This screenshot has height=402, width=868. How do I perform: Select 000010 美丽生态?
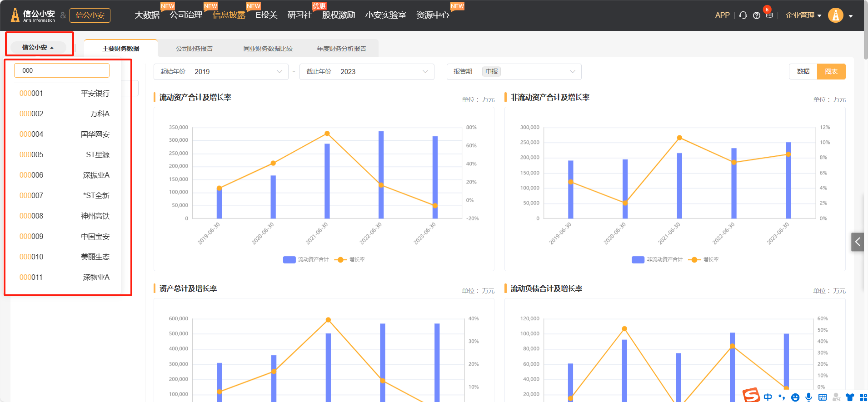[x=64, y=257]
